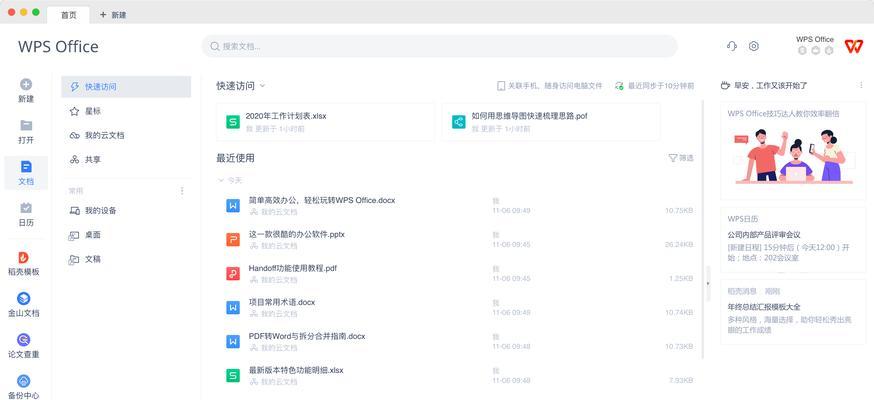The height and width of the screenshot is (400, 874).
Task: Click the Word icon of PDF转Word与拆分合并指南.docx
Action: click(x=233, y=342)
